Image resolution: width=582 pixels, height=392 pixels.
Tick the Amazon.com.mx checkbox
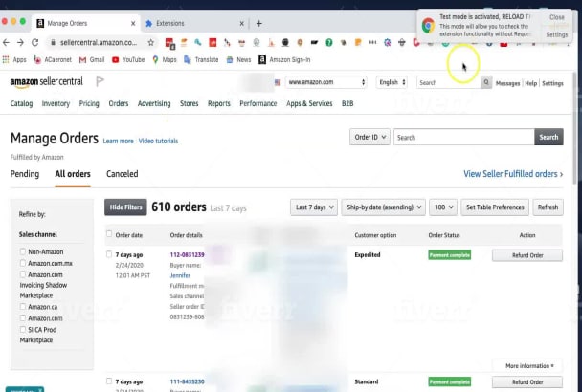[23, 263]
